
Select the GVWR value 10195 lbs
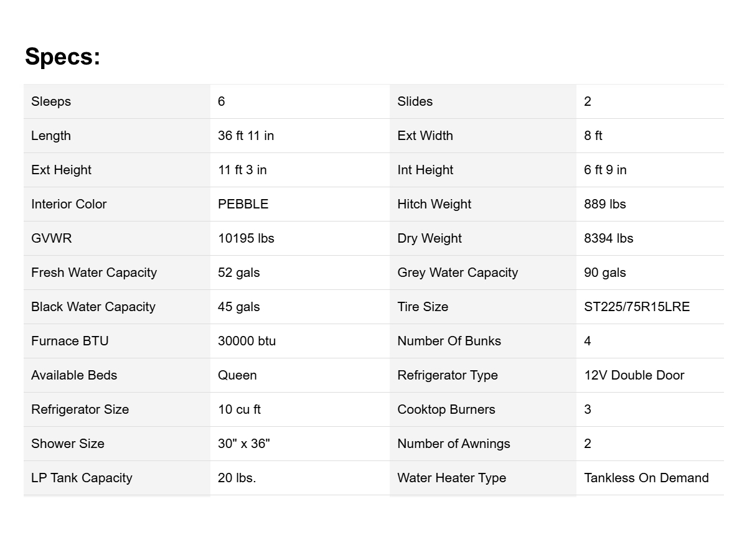click(x=246, y=238)
